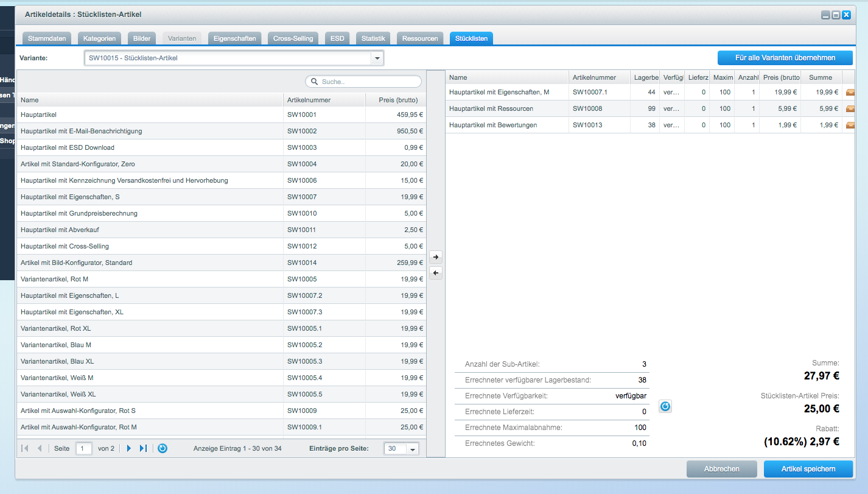Image resolution: width=868 pixels, height=494 pixels.
Task: Click Für alle Varianten übernehmen button
Action: pos(785,58)
